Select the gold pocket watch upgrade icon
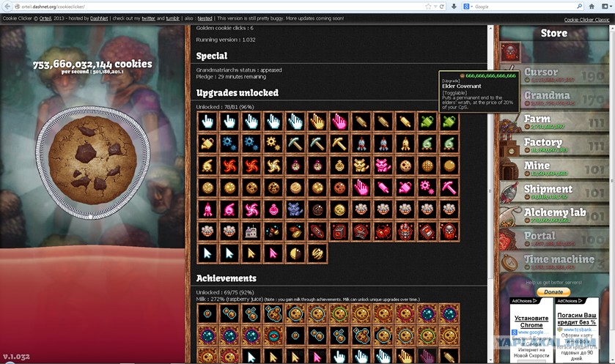 pos(339,166)
